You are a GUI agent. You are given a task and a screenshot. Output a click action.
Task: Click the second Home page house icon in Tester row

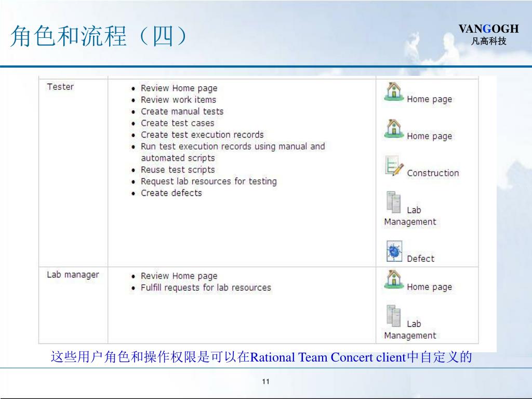click(394, 129)
